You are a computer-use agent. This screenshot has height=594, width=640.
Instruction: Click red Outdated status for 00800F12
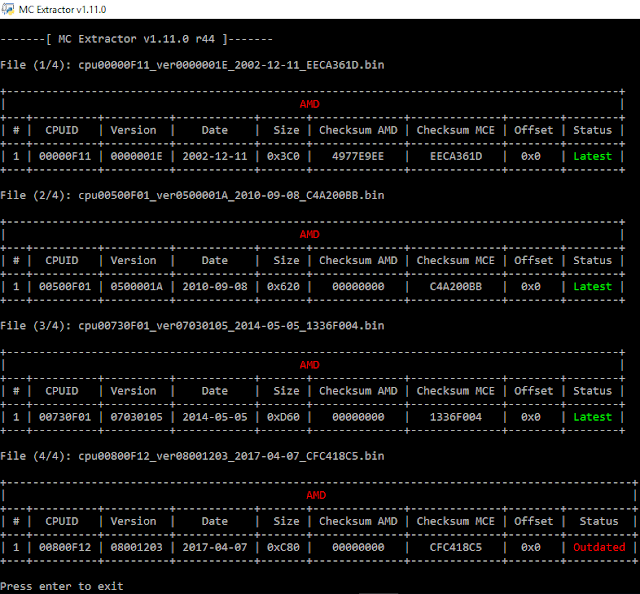[599, 547]
